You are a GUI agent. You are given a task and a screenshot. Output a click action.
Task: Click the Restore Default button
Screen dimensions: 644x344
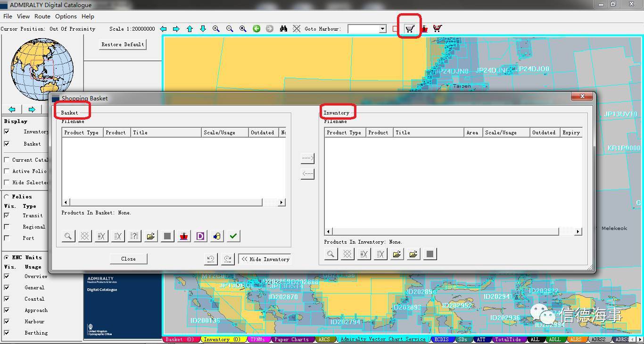click(x=123, y=44)
